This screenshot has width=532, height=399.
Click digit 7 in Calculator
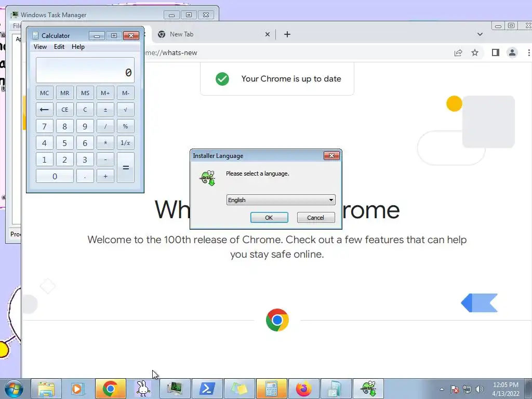[45, 126]
